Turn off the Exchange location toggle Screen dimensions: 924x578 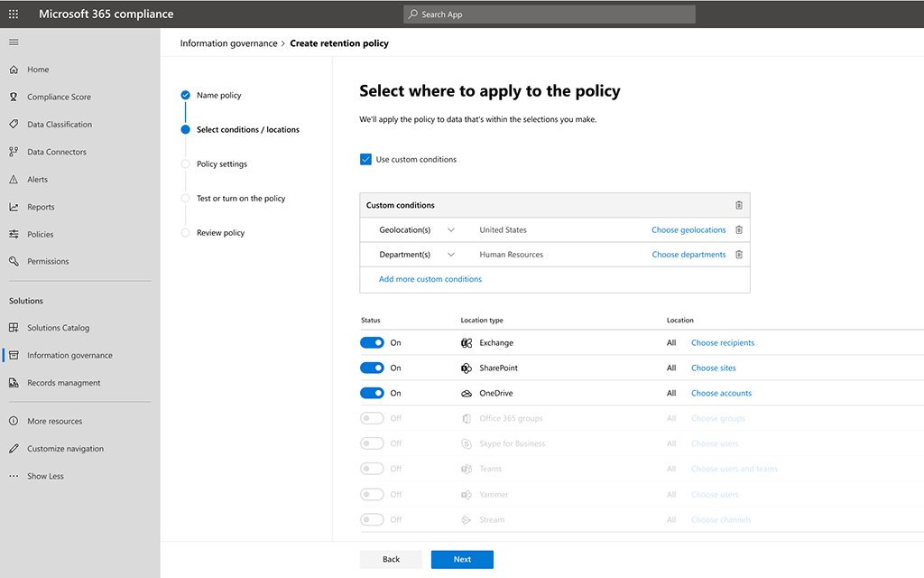pyautogui.click(x=372, y=342)
